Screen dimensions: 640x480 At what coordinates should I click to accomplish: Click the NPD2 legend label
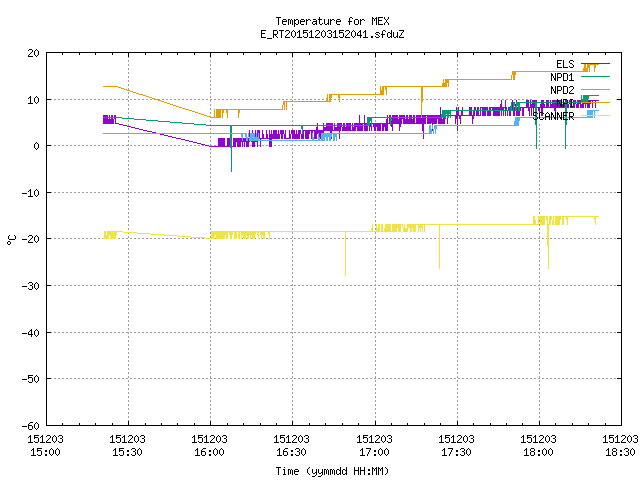coord(562,90)
